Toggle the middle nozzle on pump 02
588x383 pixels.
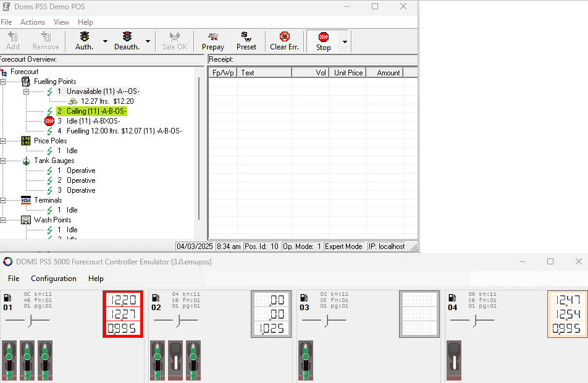pos(176,359)
